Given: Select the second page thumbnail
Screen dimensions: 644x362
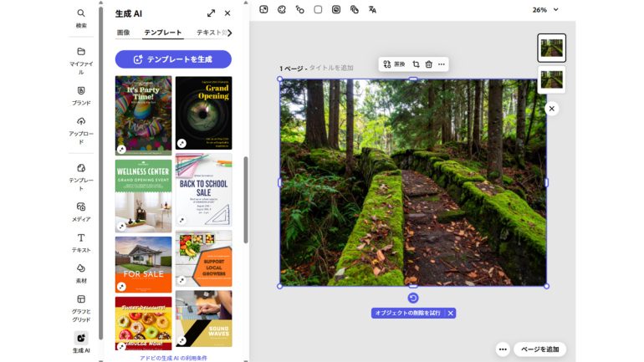Looking at the screenshot, I should click(552, 79).
